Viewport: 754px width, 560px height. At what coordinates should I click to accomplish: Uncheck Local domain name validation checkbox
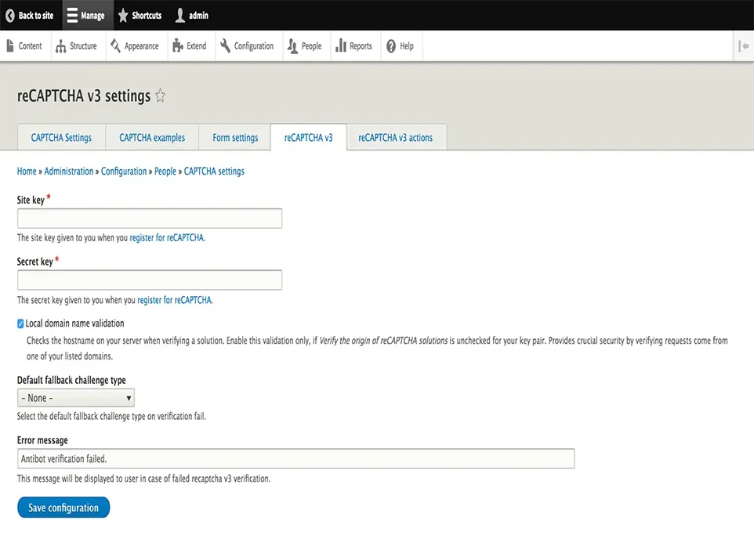pos(20,323)
